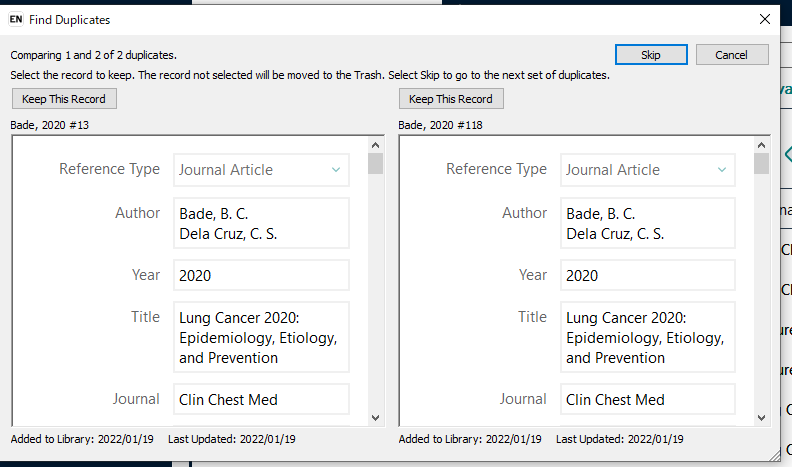Keep the Bade, 2020 #118 record
Screen dimensions: 792x467
tap(450, 99)
